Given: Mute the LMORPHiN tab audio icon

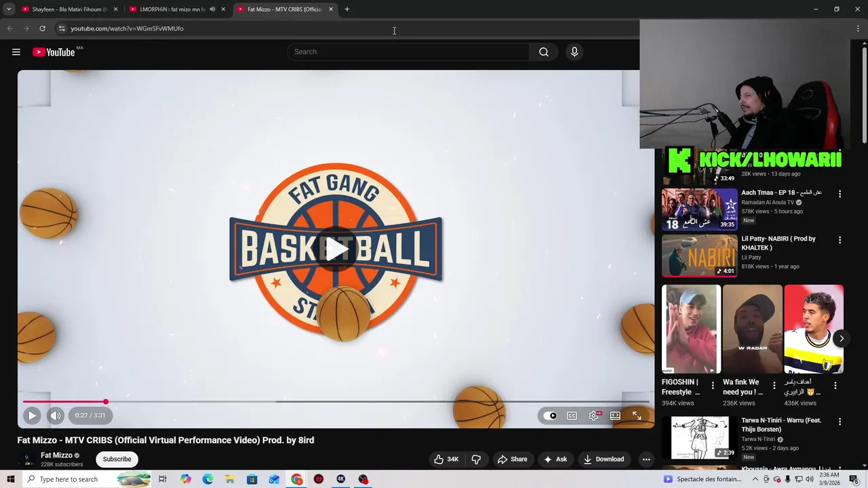Looking at the screenshot, I should 212,9.
